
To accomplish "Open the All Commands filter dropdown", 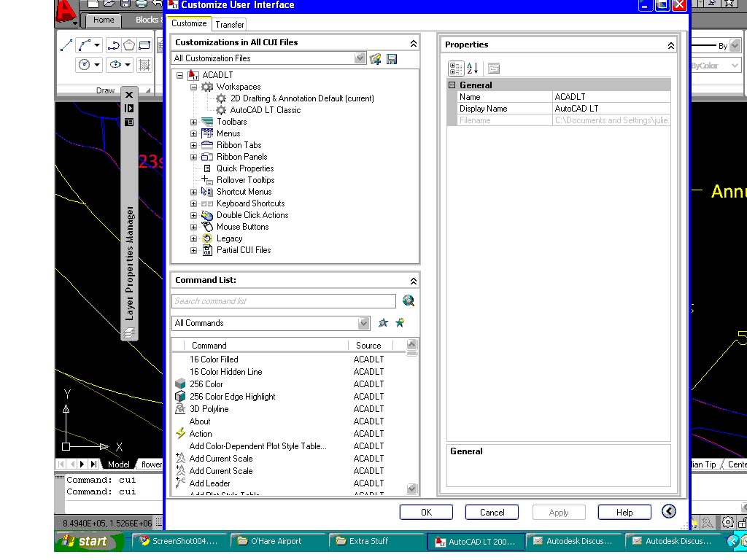I will click(x=363, y=323).
